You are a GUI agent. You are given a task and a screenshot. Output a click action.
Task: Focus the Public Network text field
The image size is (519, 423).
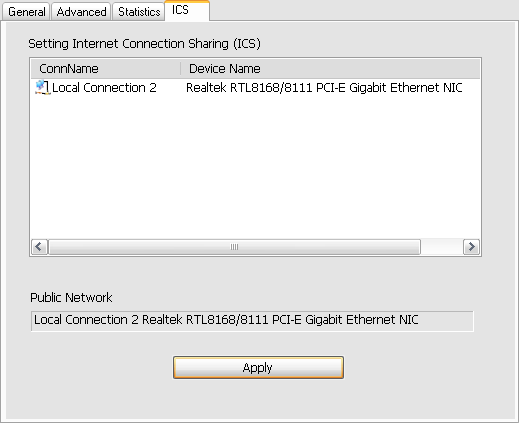tap(252, 321)
